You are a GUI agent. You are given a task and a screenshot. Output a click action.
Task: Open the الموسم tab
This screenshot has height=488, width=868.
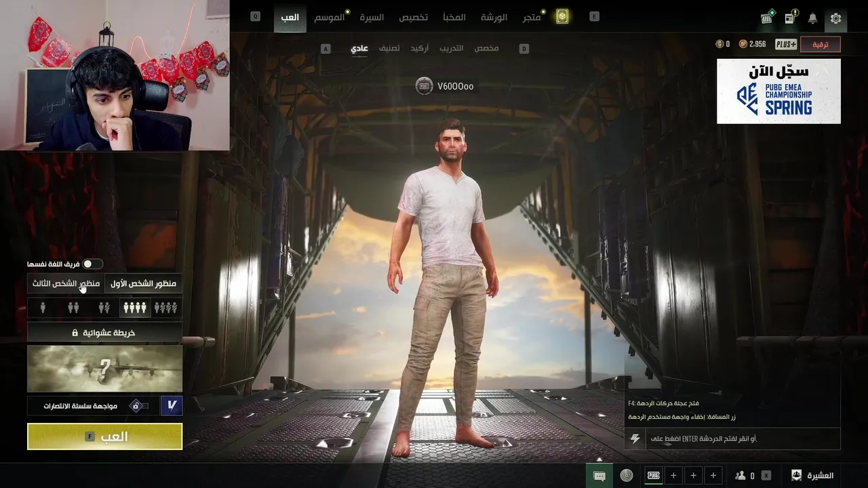click(x=330, y=17)
